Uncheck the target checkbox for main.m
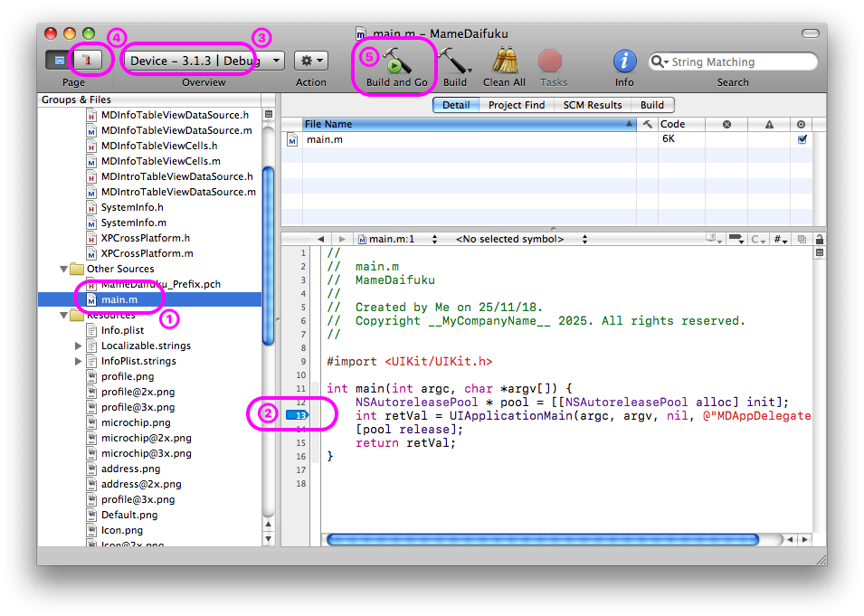 pos(802,140)
